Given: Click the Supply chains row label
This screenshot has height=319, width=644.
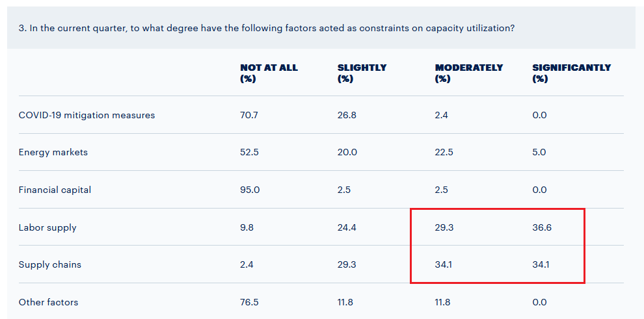Looking at the screenshot, I should 49,265.
